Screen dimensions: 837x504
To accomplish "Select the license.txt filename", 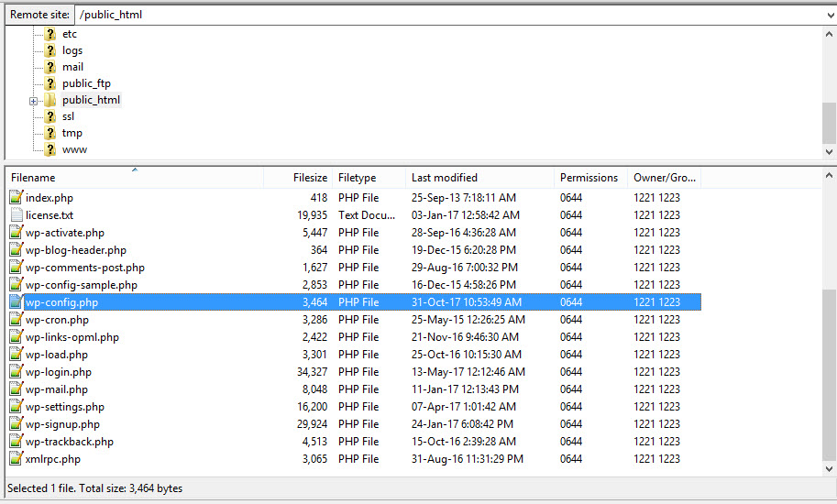I will 50,215.
